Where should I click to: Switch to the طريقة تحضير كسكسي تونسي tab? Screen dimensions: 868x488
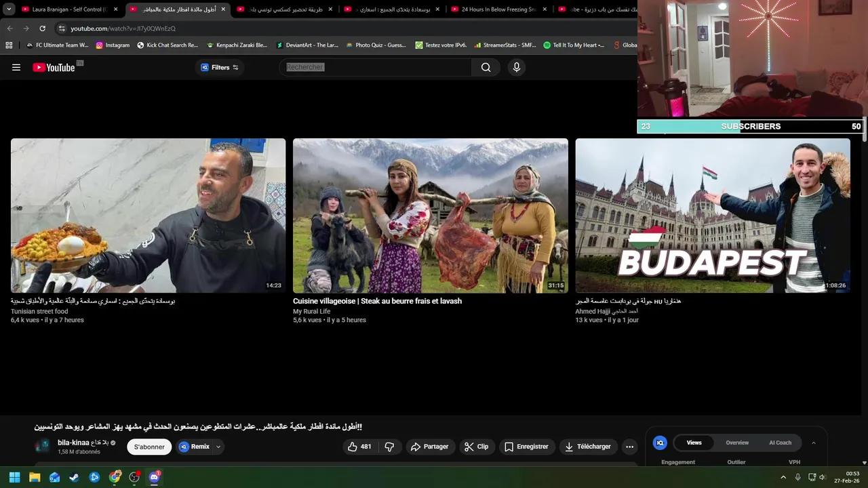(x=285, y=9)
